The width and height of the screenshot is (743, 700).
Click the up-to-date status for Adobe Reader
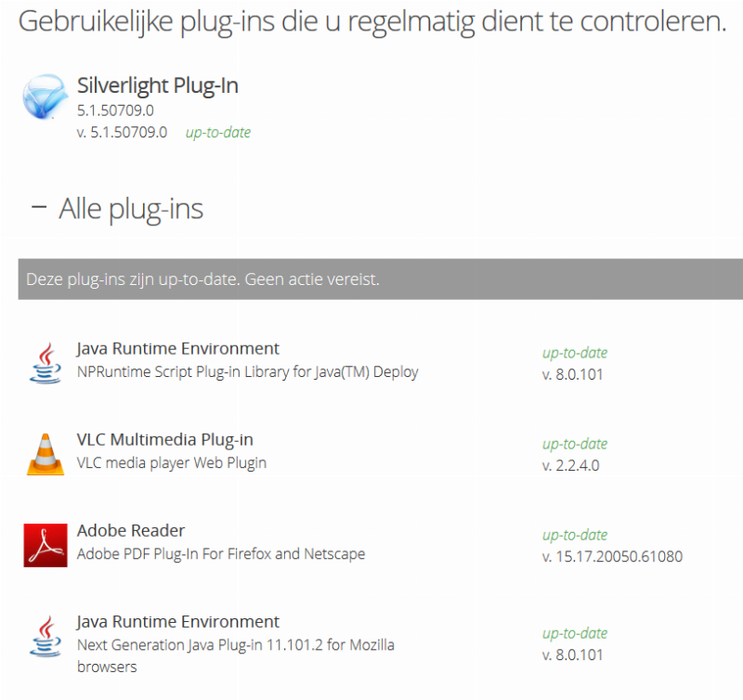coord(575,535)
